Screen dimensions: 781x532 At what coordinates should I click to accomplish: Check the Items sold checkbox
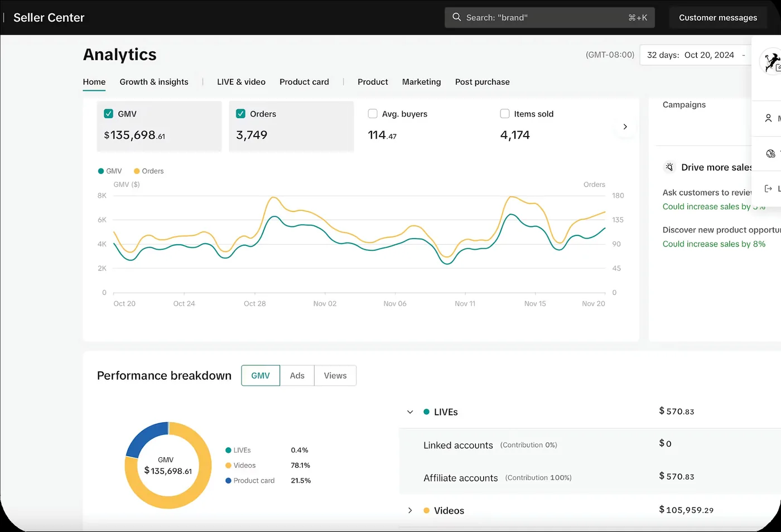point(505,114)
